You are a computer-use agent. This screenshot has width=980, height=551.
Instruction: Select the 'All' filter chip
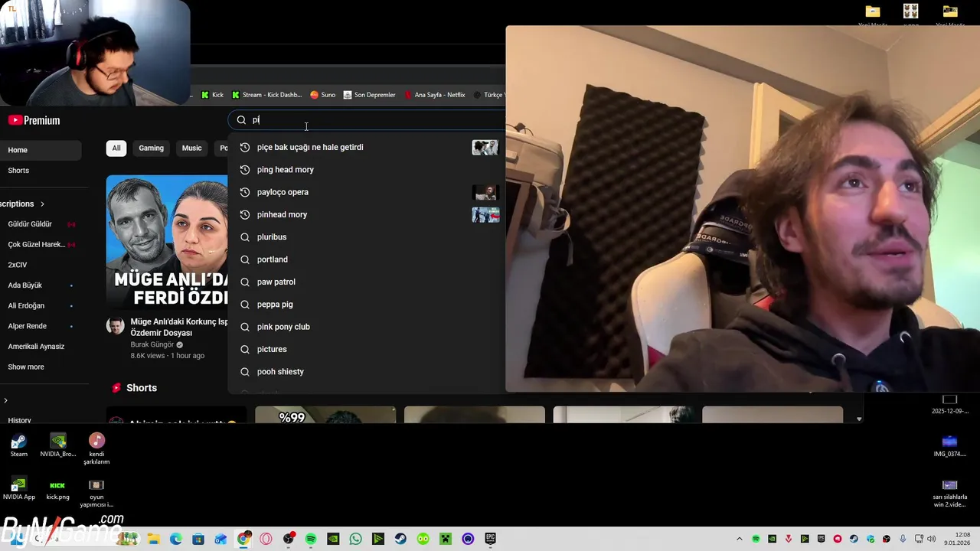[x=116, y=148]
